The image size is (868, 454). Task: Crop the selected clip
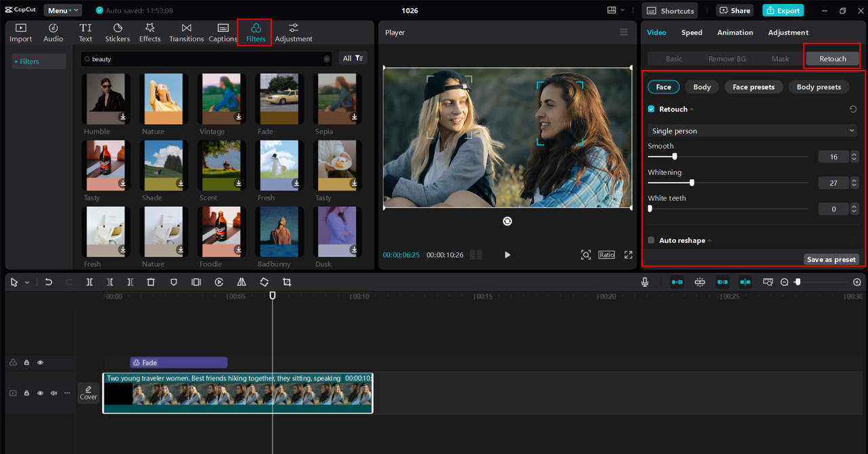point(287,282)
